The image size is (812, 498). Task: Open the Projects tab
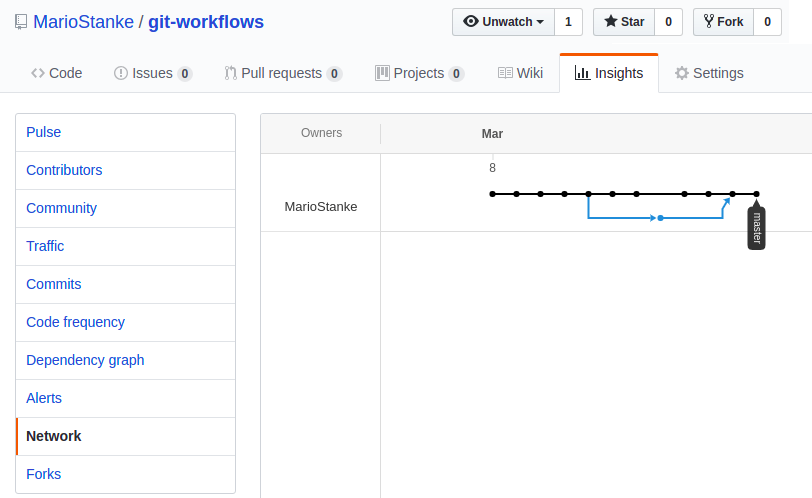pos(419,73)
